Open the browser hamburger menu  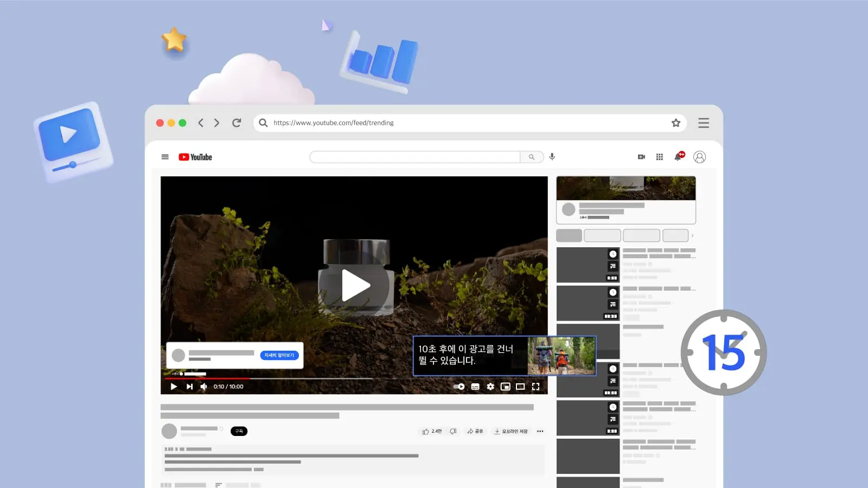(704, 123)
